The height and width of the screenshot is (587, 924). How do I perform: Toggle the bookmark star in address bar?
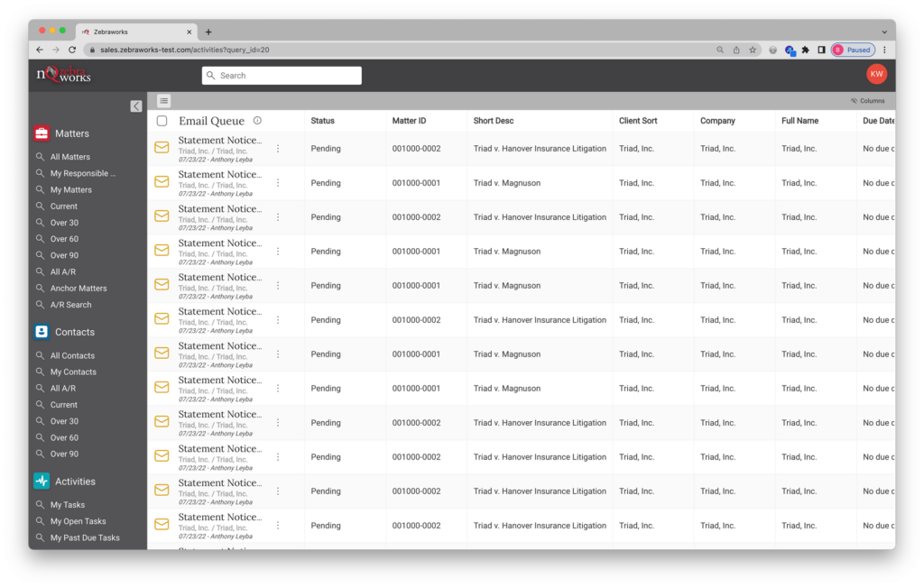tap(753, 50)
